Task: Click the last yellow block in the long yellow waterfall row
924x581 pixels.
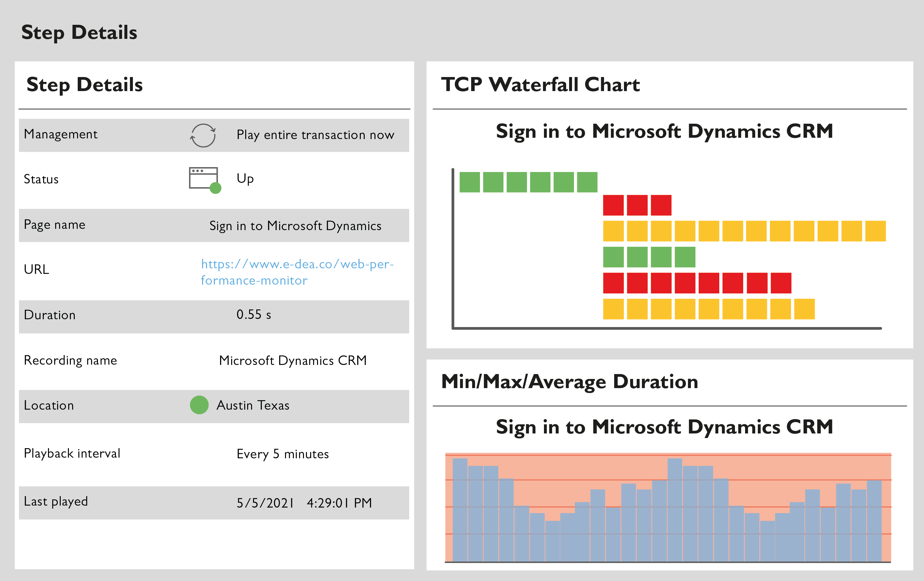Action: tap(876, 231)
